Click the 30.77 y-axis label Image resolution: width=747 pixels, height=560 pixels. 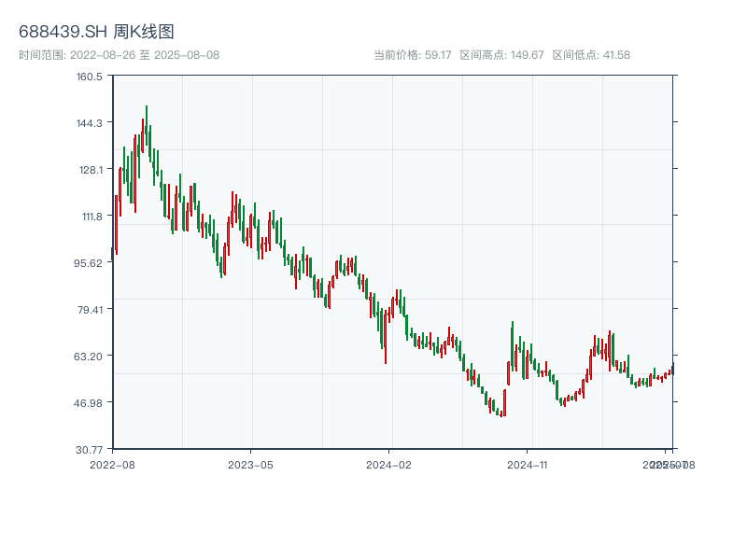(90, 449)
